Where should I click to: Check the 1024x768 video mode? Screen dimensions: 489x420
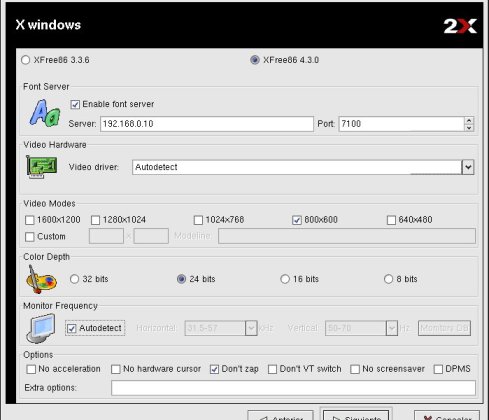pos(198,220)
